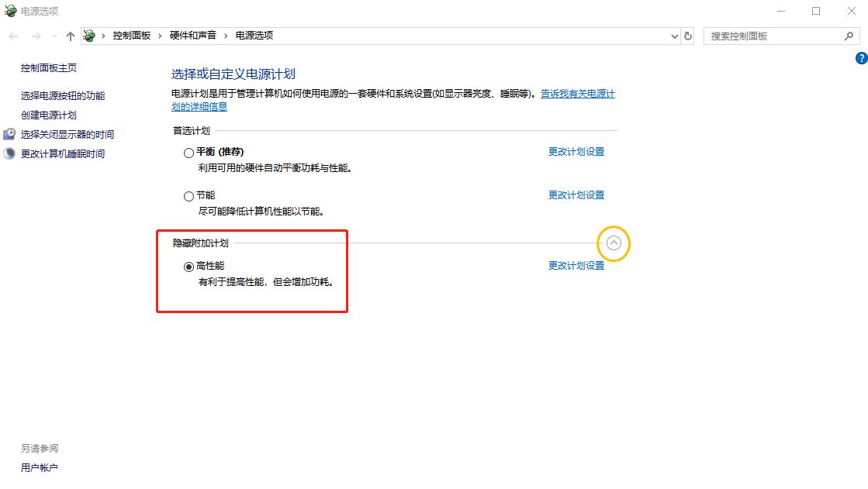Collapse the 隐藏附加计划 section
868x489 pixels.
pyautogui.click(x=614, y=243)
